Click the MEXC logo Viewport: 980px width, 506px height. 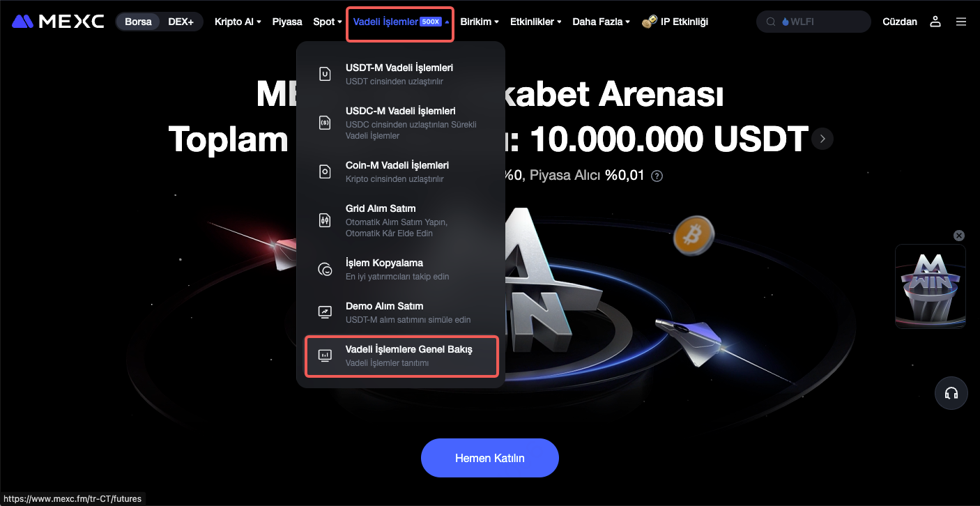click(58, 22)
